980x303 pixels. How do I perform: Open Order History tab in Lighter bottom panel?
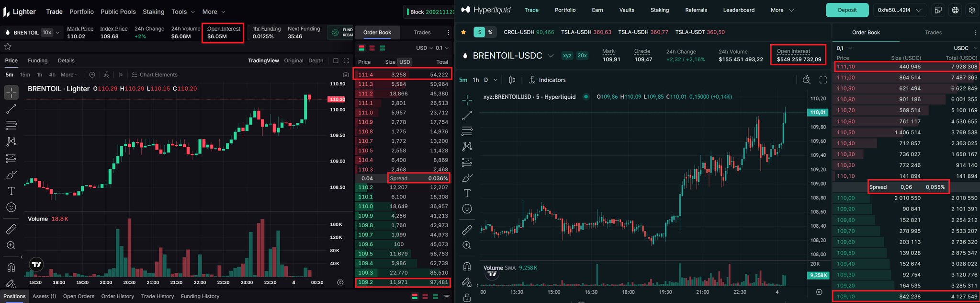[x=118, y=296]
